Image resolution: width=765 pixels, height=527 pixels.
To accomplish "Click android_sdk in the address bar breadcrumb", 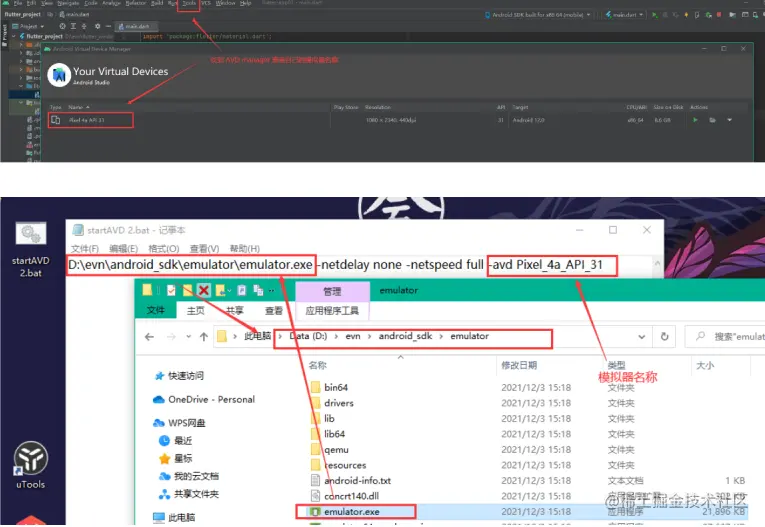I will (x=405, y=336).
